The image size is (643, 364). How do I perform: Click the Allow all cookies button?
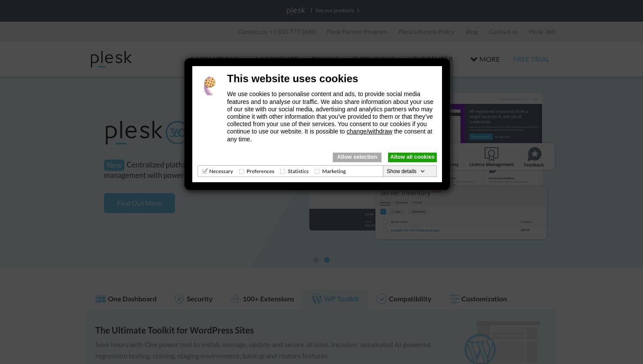412,157
